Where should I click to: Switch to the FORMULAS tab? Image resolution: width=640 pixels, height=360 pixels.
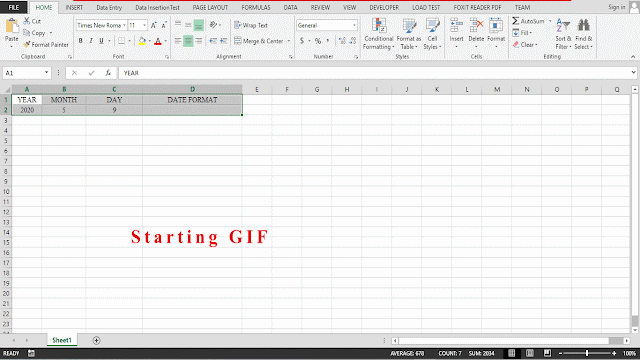[256, 7]
